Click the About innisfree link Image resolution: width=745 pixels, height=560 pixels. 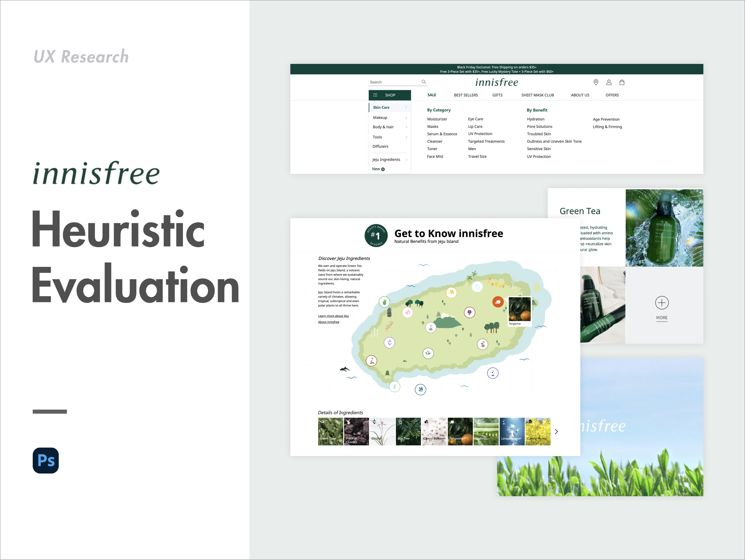(x=328, y=322)
